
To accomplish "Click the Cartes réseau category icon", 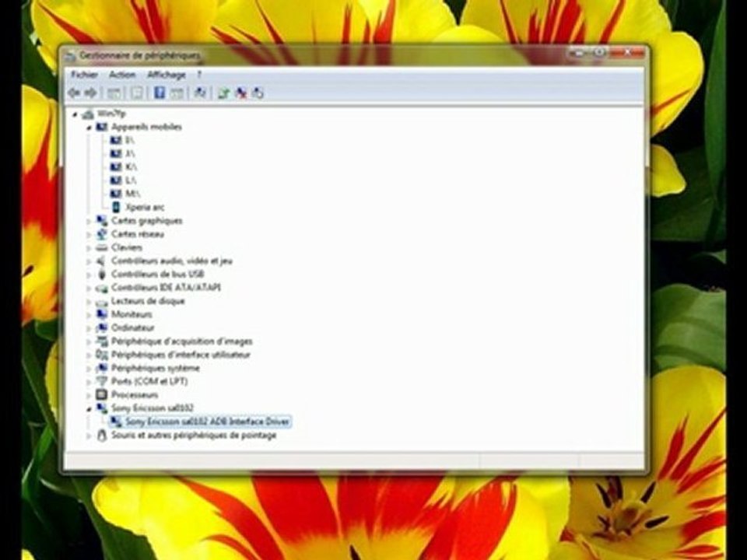I will pyautogui.click(x=101, y=234).
